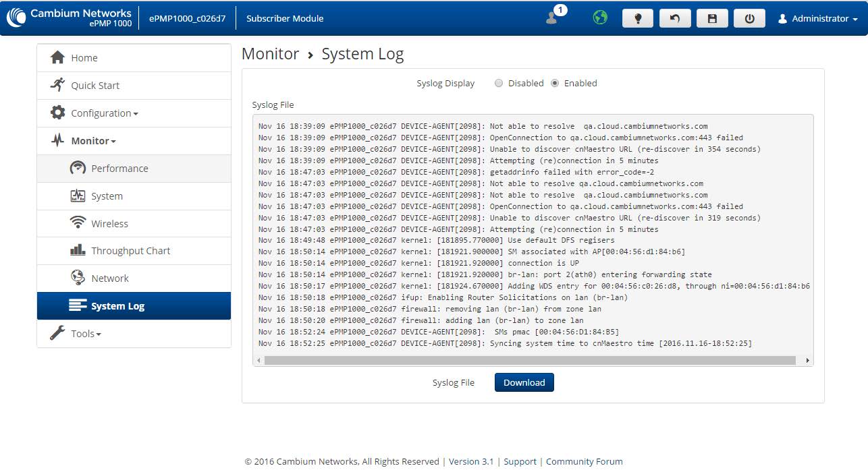Click the Wireless wifi signal icon
The height and width of the screenshot is (470, 868).
pos(78,223)
